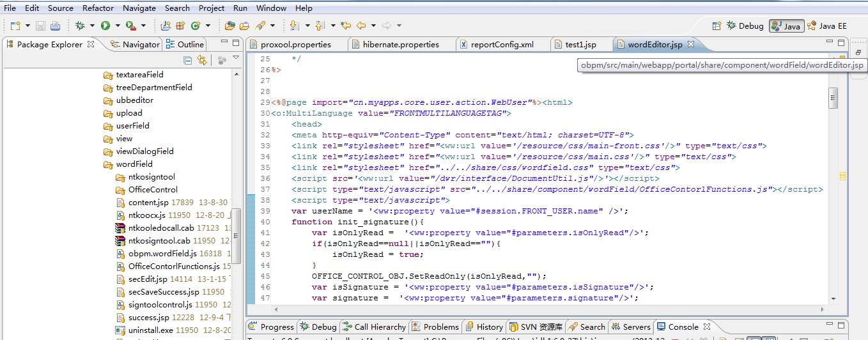Close the wordEditor.jsp editor tab

[690, 44]
